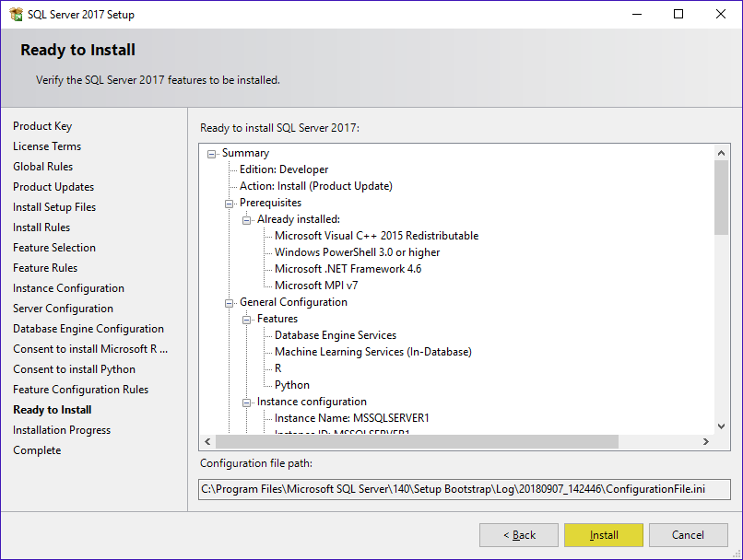Viewport: 743px width, 560px height.
Task: Click the horizontal scrollbar thumb
Action: [417, 441]
